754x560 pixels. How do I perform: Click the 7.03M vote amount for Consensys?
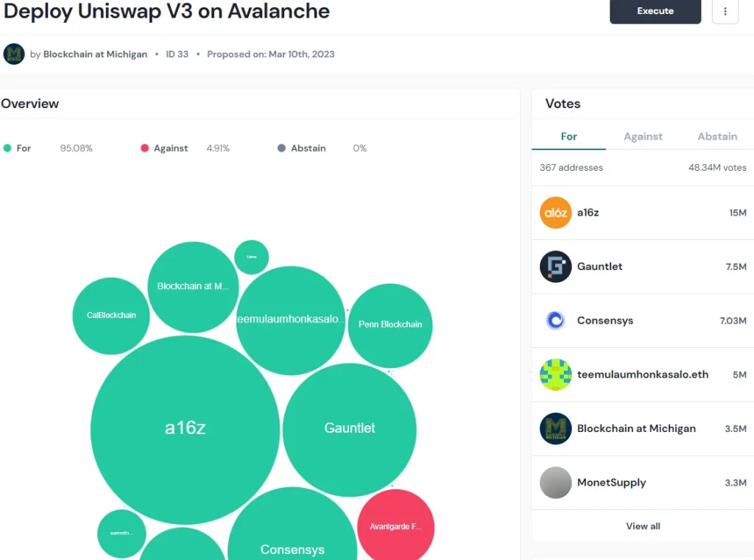[x=733, y=321]
